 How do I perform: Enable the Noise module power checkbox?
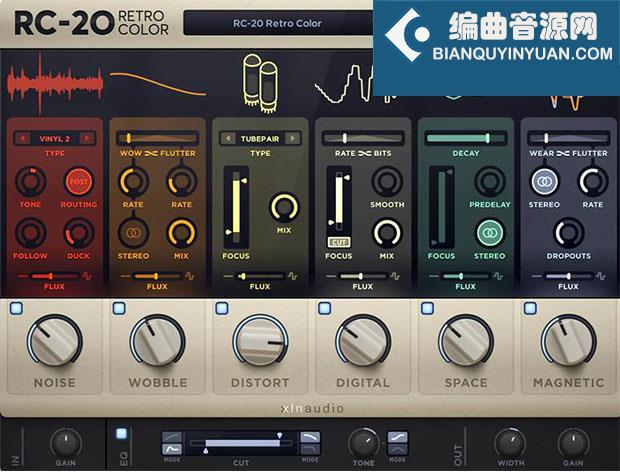16,308
